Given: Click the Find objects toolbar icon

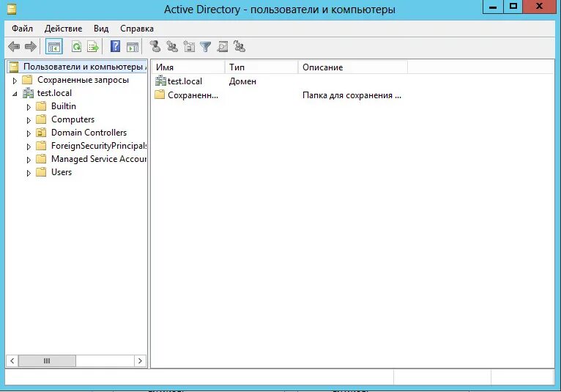Looking at the screenshot, I should point(223,47).
